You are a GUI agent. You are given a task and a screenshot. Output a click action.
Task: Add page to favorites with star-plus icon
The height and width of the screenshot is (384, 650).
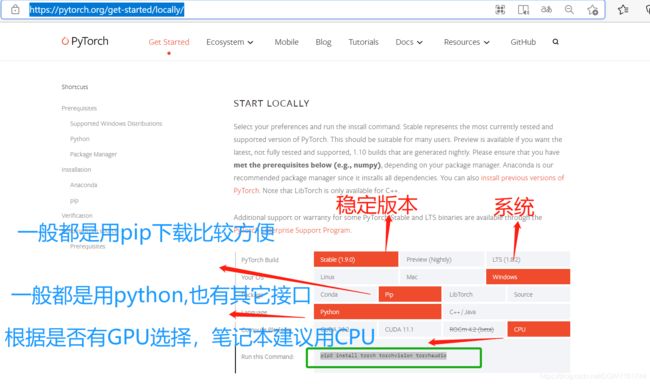click(593, 10)
